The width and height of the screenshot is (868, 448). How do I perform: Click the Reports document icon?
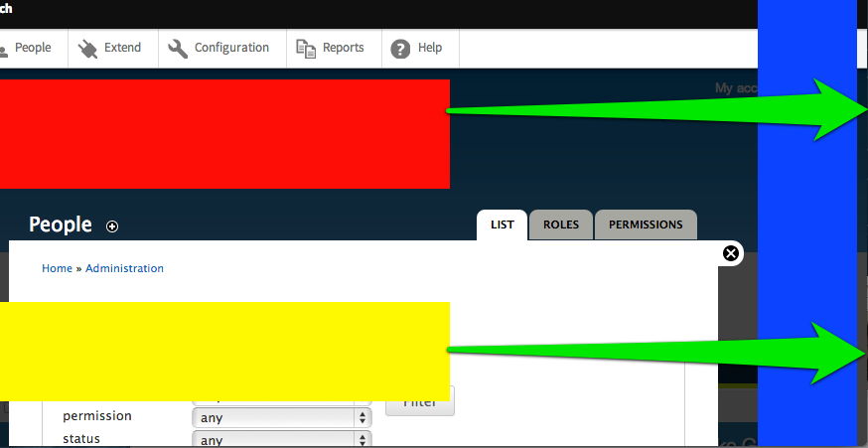[x=306, y=49]
